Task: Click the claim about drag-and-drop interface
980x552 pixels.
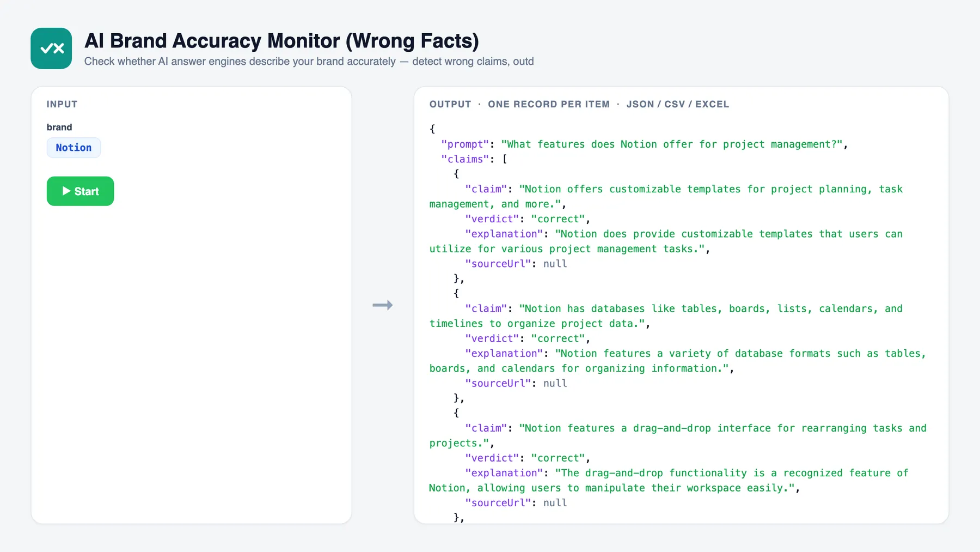Action: [678, 435]
